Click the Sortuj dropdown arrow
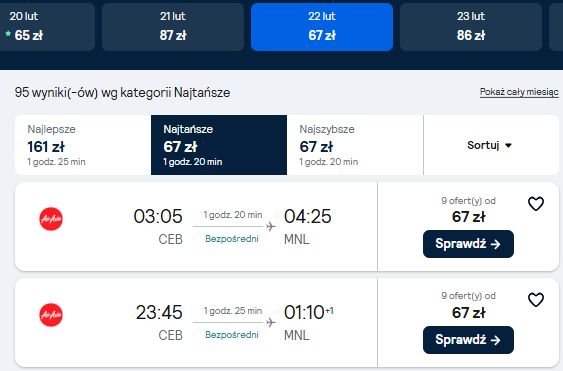The width and height of the screenshot is (563, 371). pyautogui.click(x=508, y=145)
